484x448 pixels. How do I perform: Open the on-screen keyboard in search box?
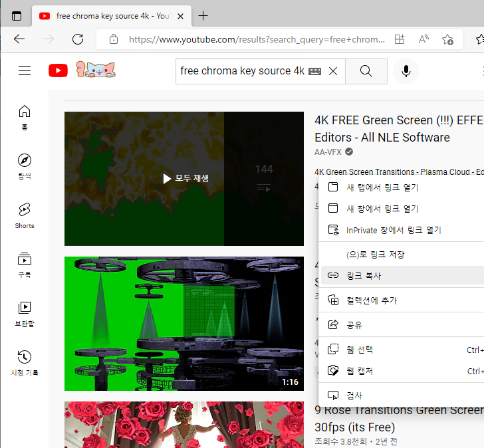(x=315, y=72)
